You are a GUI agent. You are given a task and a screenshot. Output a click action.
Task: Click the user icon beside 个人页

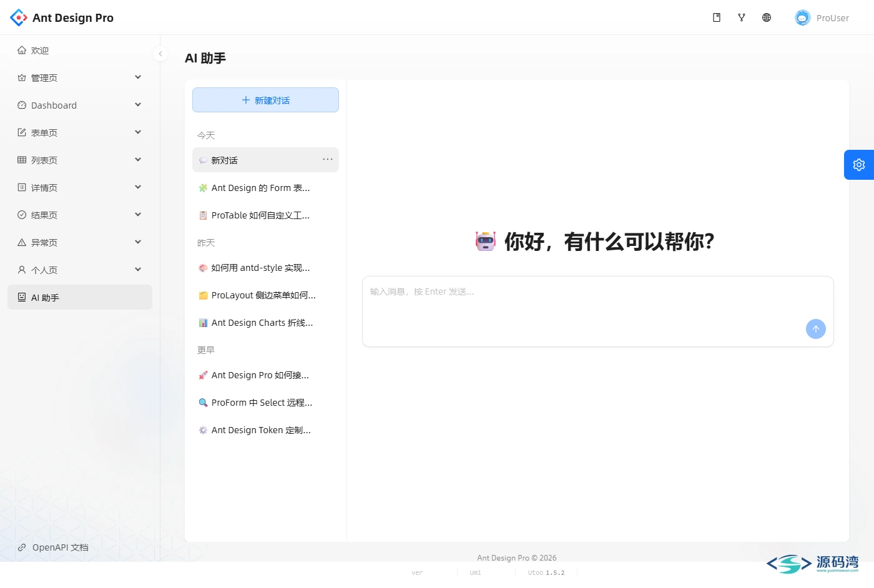point(22,270)
